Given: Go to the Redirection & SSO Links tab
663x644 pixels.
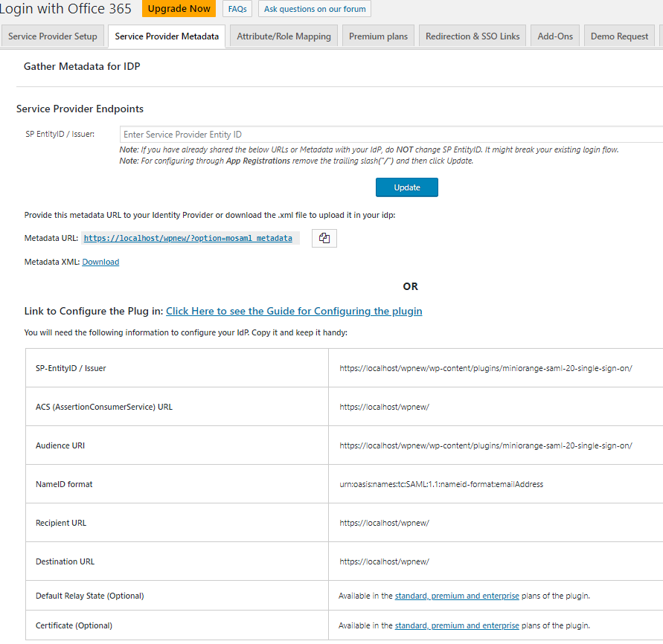Looking at the screenshot, I should (473, 36).
